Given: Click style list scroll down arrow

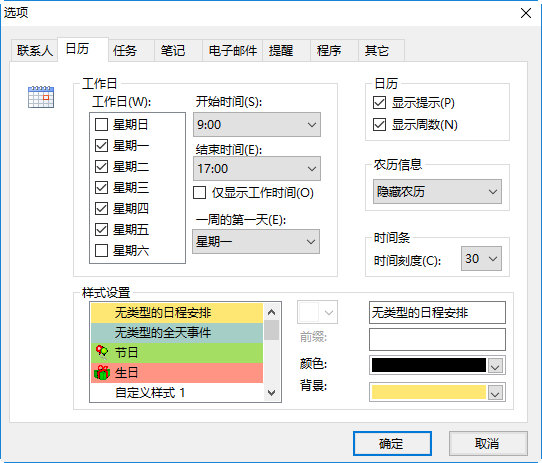Looking at the screenshot, I should tap(272, 393).
